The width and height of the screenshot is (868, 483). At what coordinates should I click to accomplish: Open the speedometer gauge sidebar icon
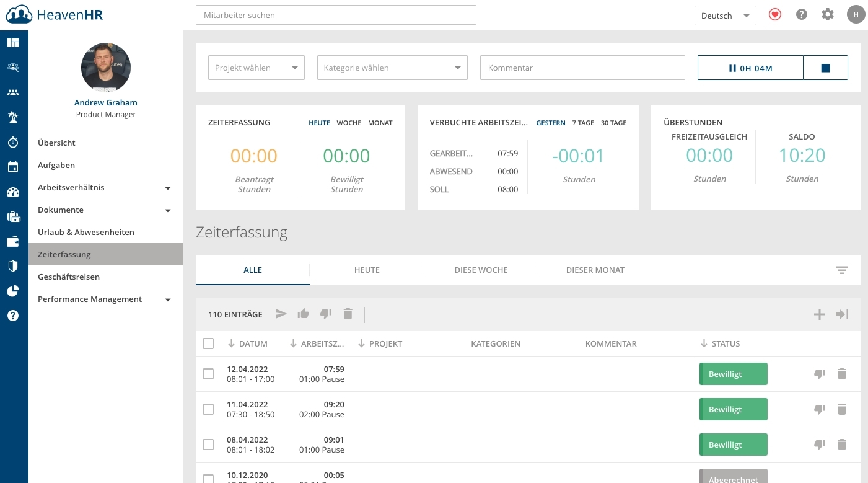tap(13, 192)
